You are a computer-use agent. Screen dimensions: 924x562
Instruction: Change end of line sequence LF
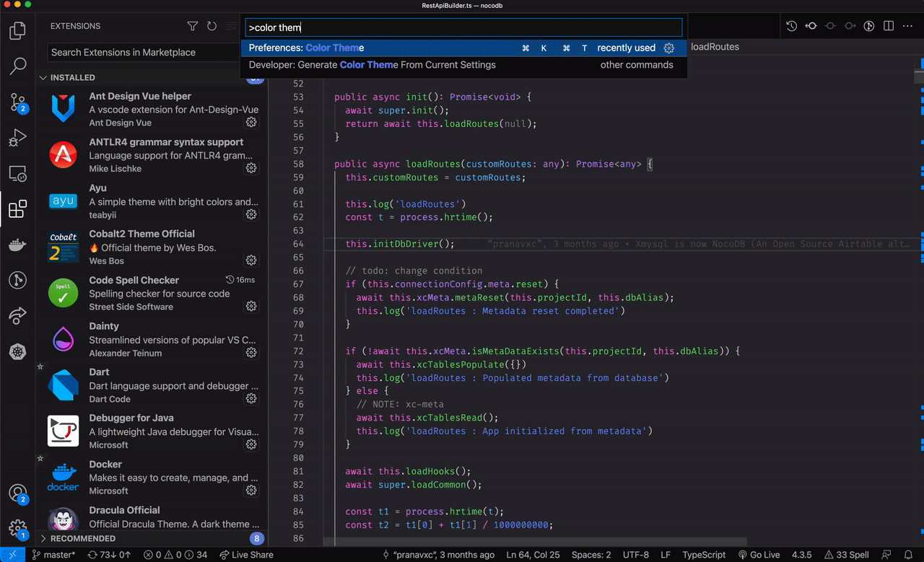point(666,555)
